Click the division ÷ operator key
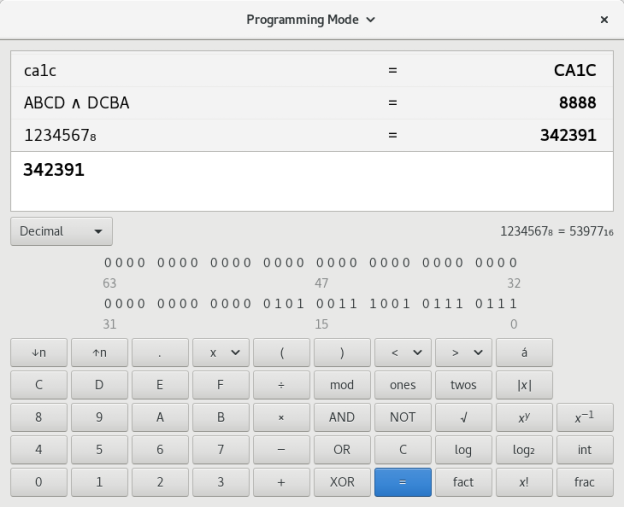This screenshot has height=507, width=624. 281,384
